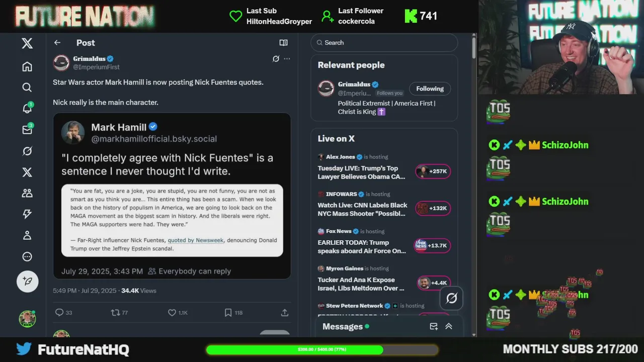Open the More circle menu in the sidebar
This screenshot has width=644, height=362.
tap(27, 256)
